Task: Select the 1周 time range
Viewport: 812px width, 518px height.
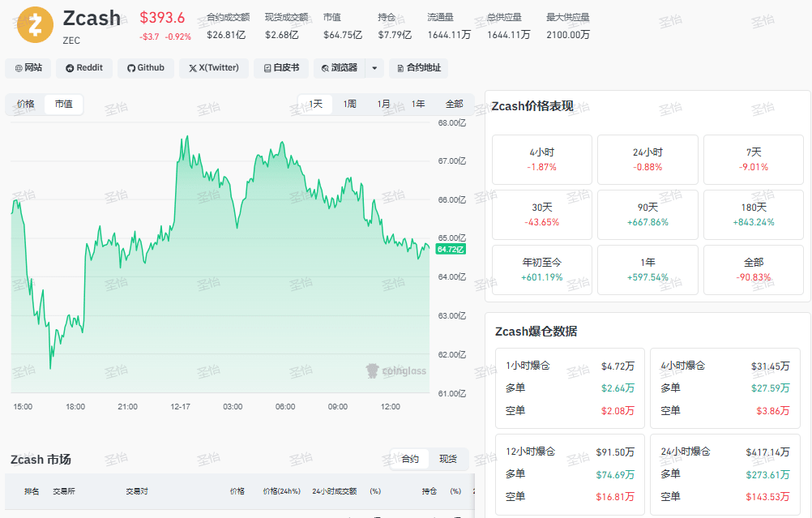Action: point(349,104)
